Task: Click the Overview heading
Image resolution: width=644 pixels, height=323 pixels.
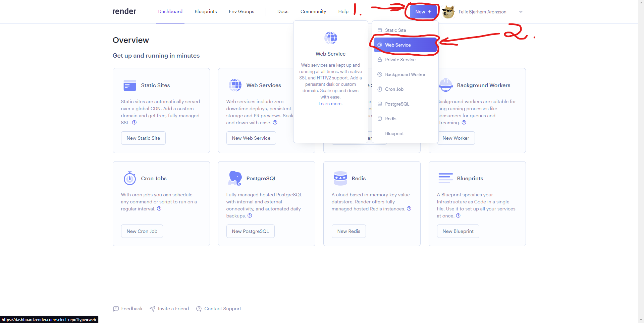Action: 131,40
